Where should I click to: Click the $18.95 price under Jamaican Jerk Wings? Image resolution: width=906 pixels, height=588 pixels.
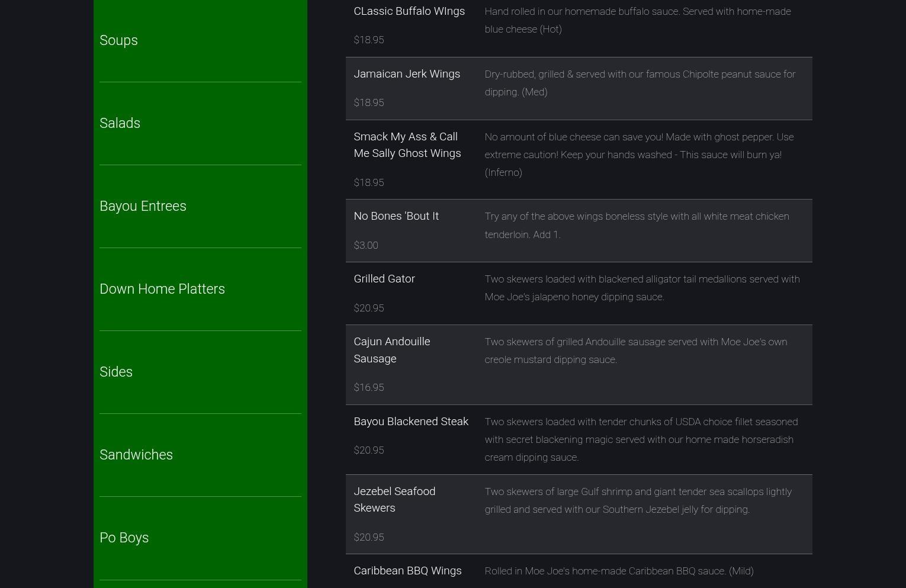[x=369, y=102]
